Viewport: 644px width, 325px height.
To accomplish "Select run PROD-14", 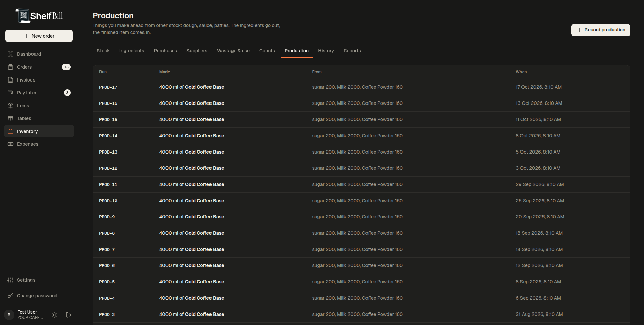I will point(108,136).
